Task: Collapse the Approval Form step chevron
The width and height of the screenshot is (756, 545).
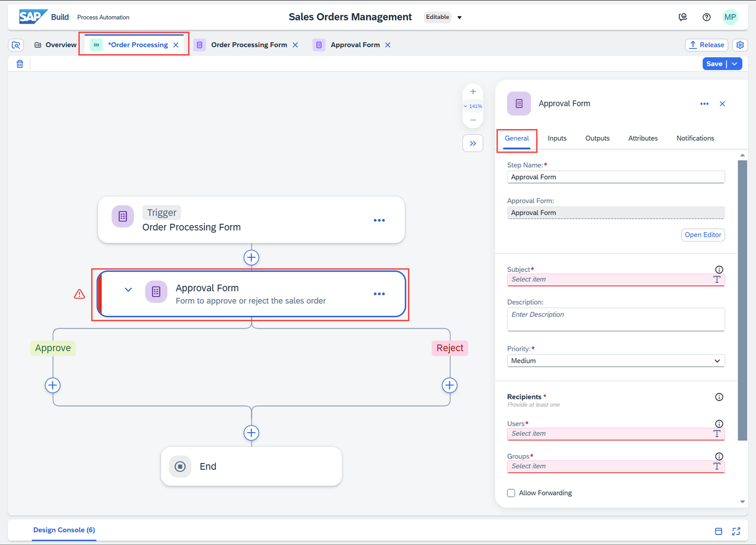Action: 128,290
